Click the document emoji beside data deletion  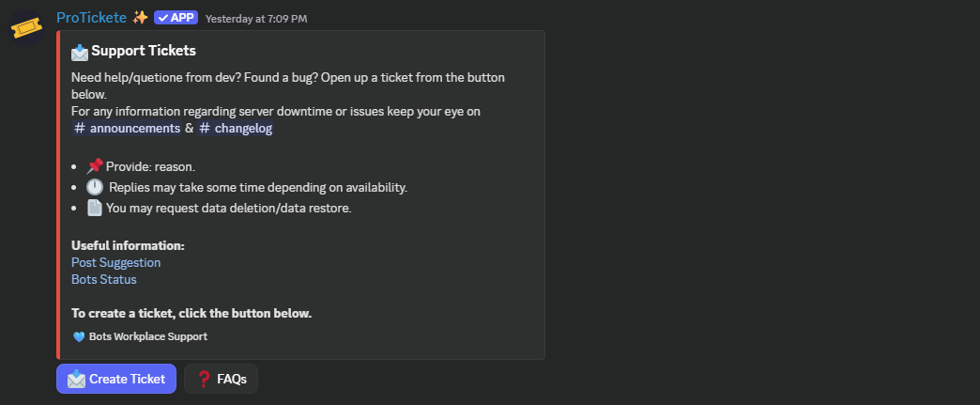95,208
